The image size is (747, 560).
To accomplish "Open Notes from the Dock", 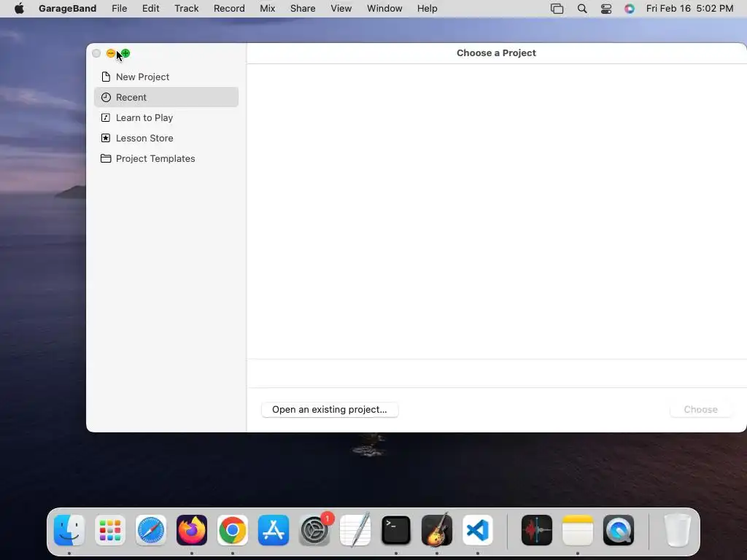I will [578, 530].
